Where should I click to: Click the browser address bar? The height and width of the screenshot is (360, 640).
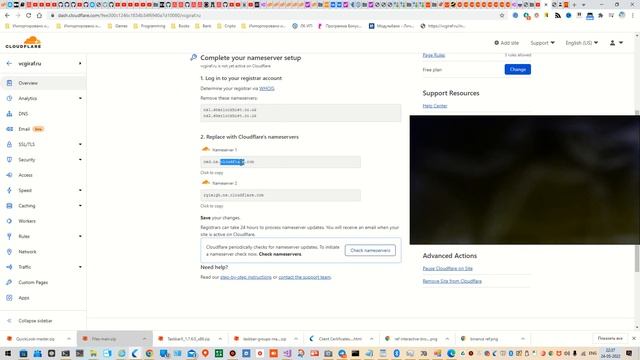click(273, 16)
